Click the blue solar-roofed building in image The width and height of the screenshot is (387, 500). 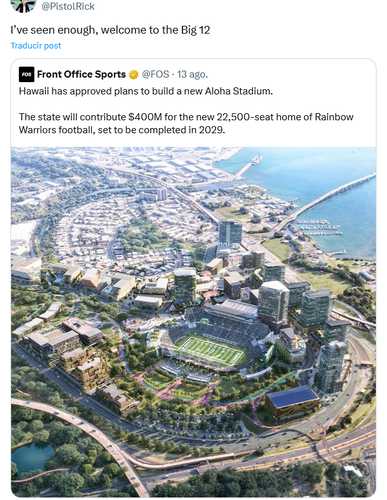pyautogui.click(x=292, y=401)
